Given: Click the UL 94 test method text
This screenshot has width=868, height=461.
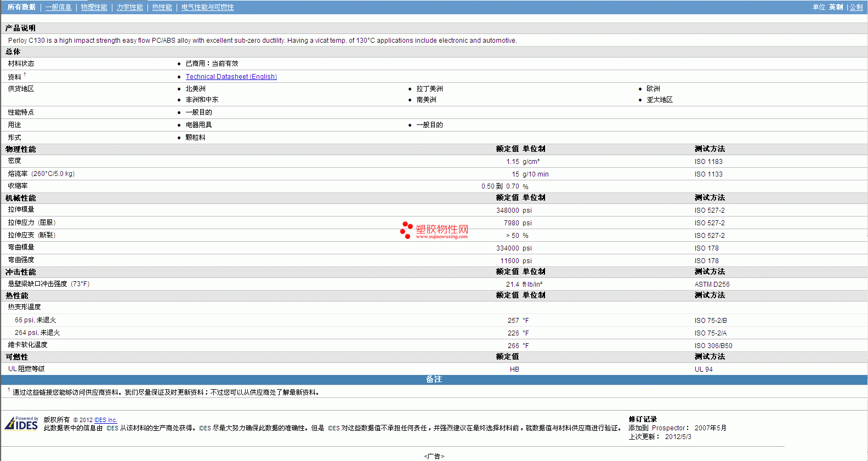Looking at the screenshot, I should (x=704, y=369).
